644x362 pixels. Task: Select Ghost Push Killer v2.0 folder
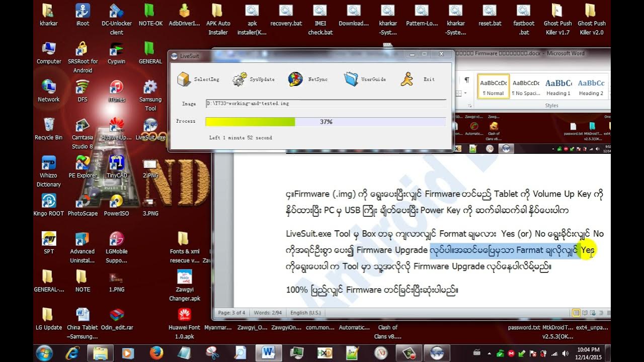coord(592,19)
